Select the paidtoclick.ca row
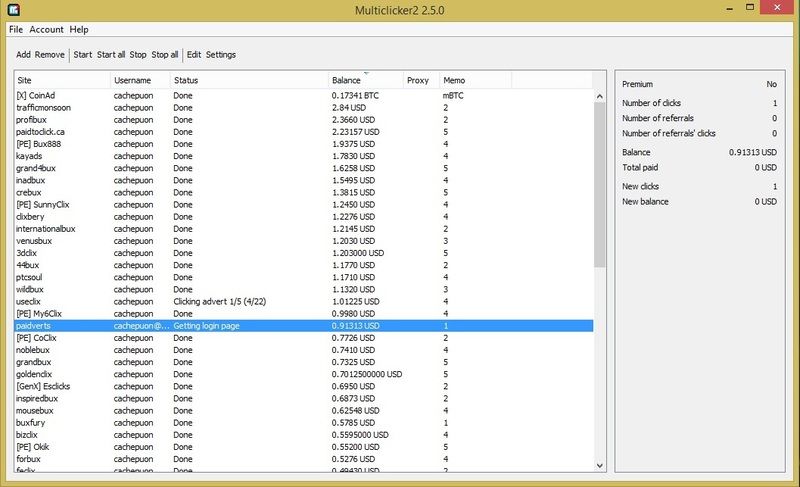 click(304, 132)
